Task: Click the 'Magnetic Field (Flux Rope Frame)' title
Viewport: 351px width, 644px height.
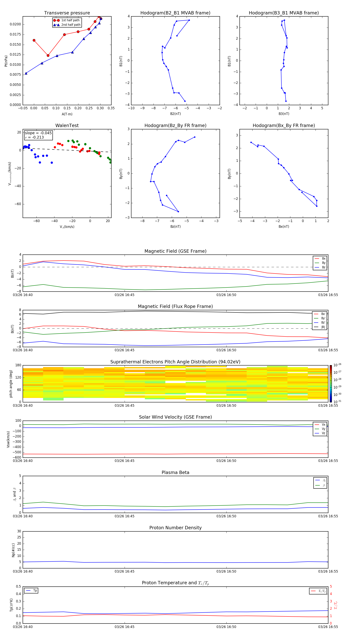Action: click(x=175, y=307)
